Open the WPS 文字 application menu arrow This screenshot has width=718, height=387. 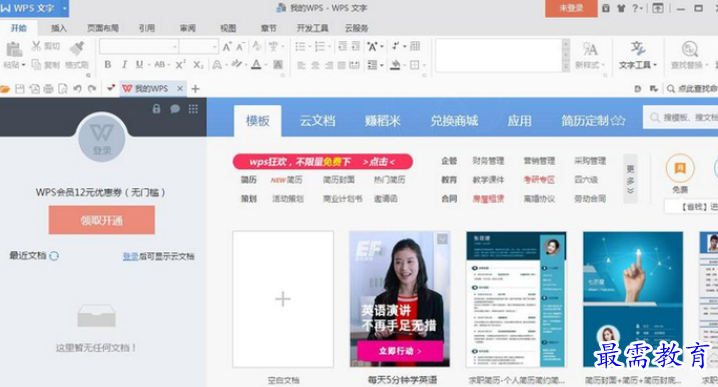pyautogui.click(x=65, y=8)
